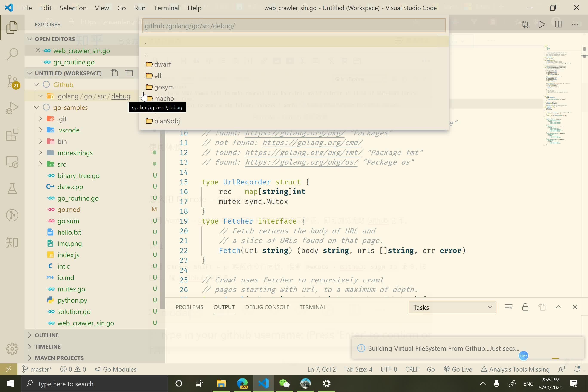This screenshot has height=392, width=588.
Task: Clear the output panel
Action: point(509,307)
